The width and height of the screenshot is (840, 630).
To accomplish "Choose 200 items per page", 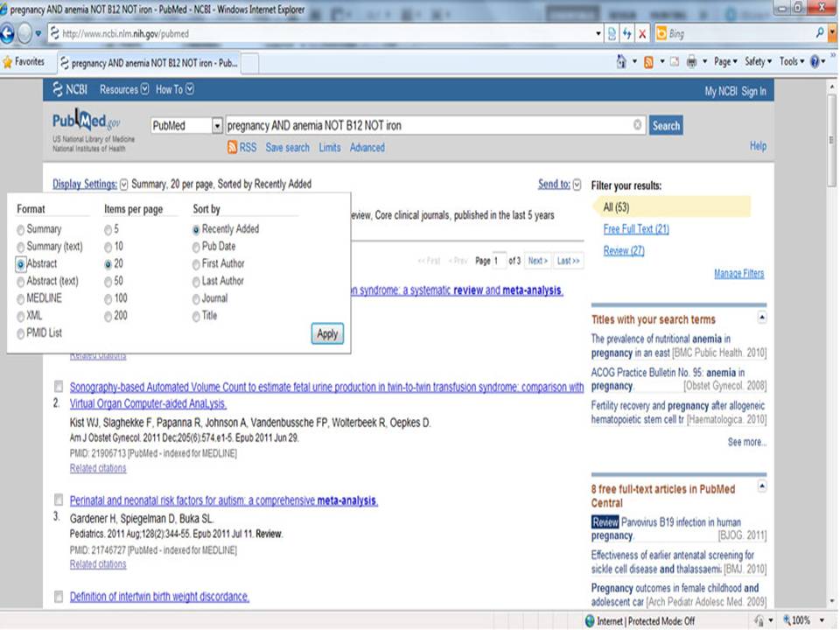I will 108,317.
